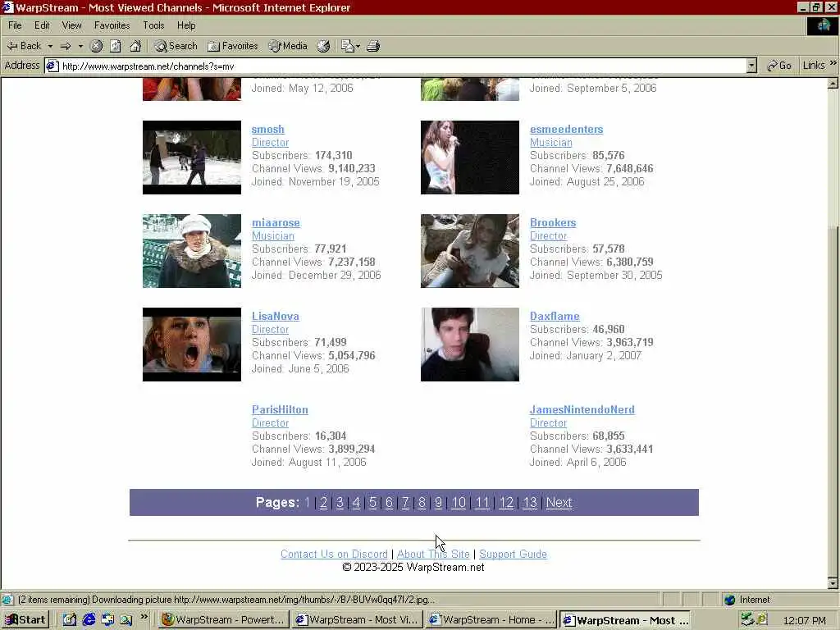Open the Tools menu
Viewport: 840px width, 630px height.
click(153, 25)
